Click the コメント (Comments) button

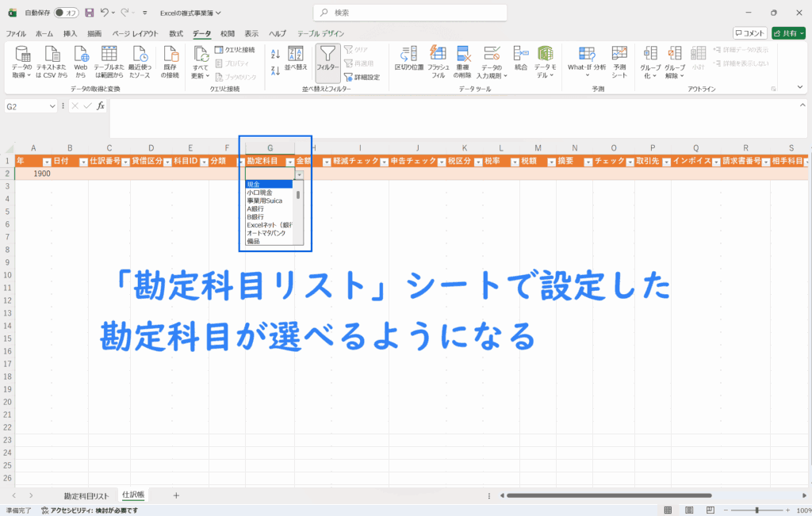click(750, 33)
